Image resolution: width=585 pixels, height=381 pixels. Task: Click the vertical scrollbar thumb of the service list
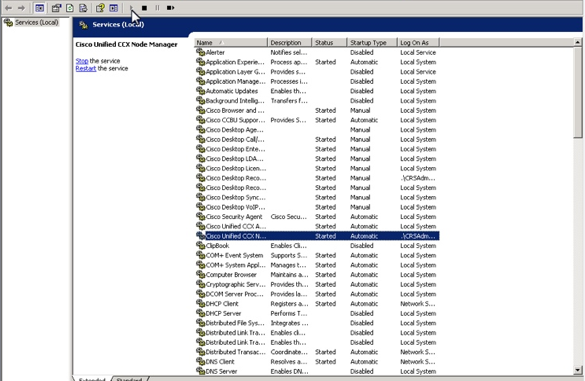pyautogui.click(x=578, y=92)
